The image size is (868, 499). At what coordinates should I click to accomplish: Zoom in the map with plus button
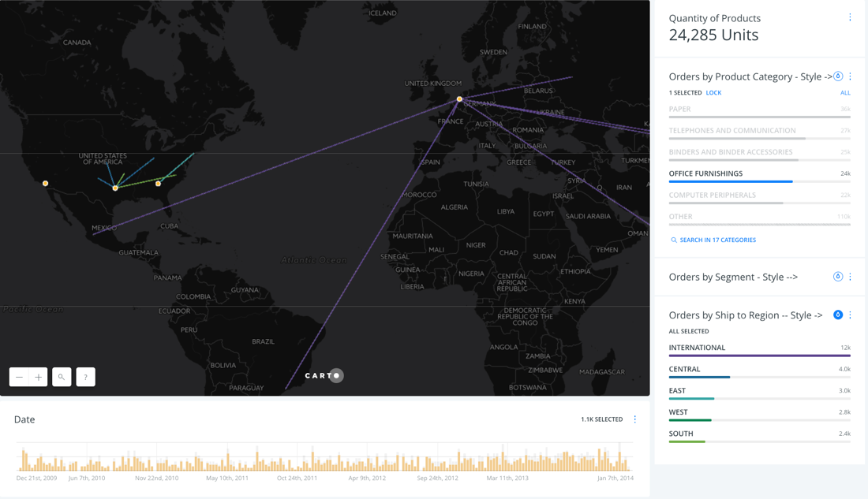click(x=39, y=377)
